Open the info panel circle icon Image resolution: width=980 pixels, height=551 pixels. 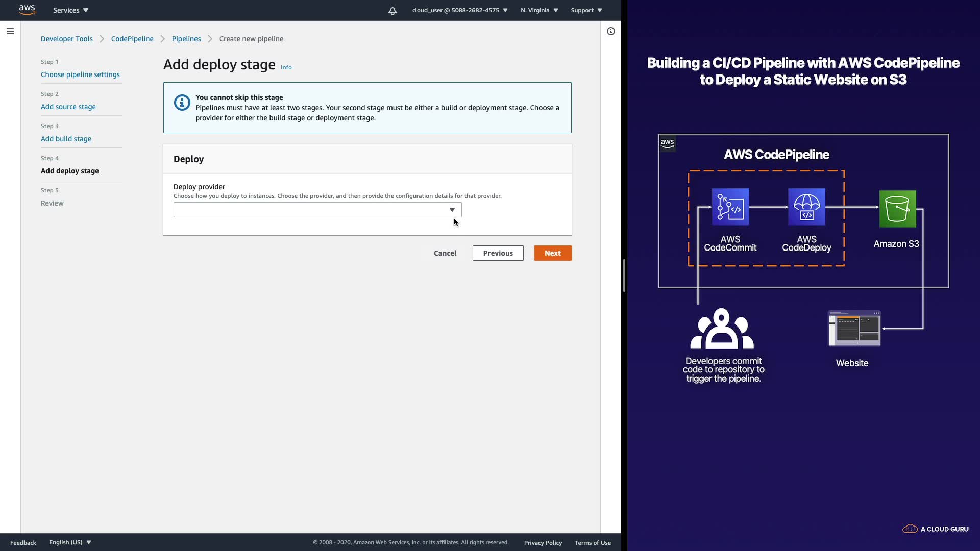coord(610,31)
